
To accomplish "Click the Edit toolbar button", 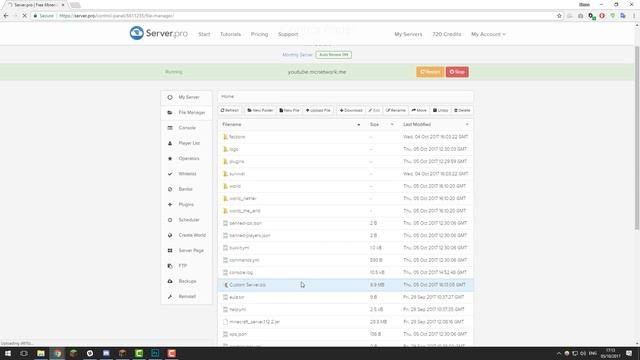I will pos(374,110).
